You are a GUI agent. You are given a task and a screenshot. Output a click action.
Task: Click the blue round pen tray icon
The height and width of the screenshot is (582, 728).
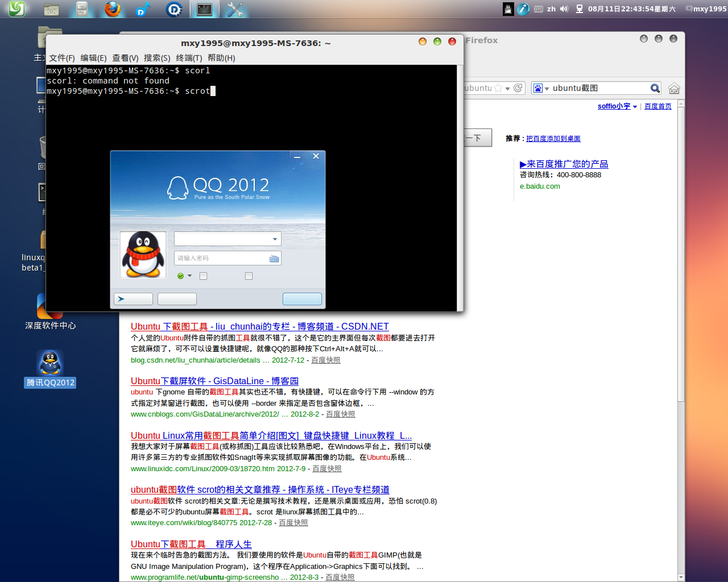523,9
